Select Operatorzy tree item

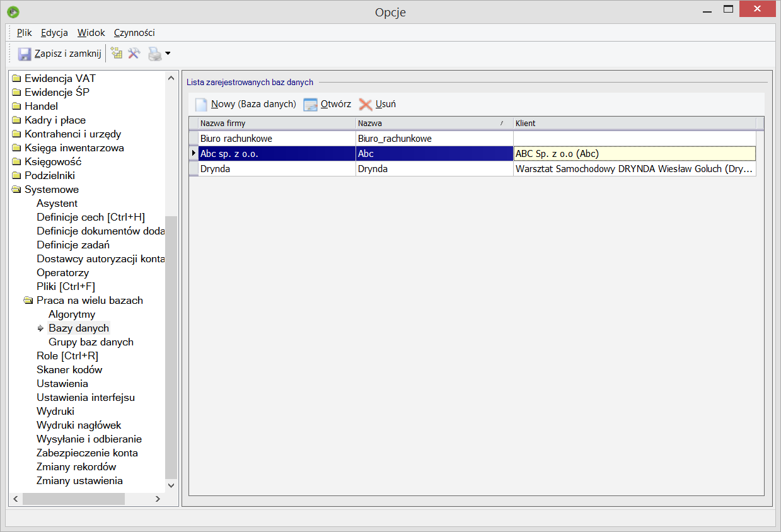pyautogui.click(x=62, y=273)
